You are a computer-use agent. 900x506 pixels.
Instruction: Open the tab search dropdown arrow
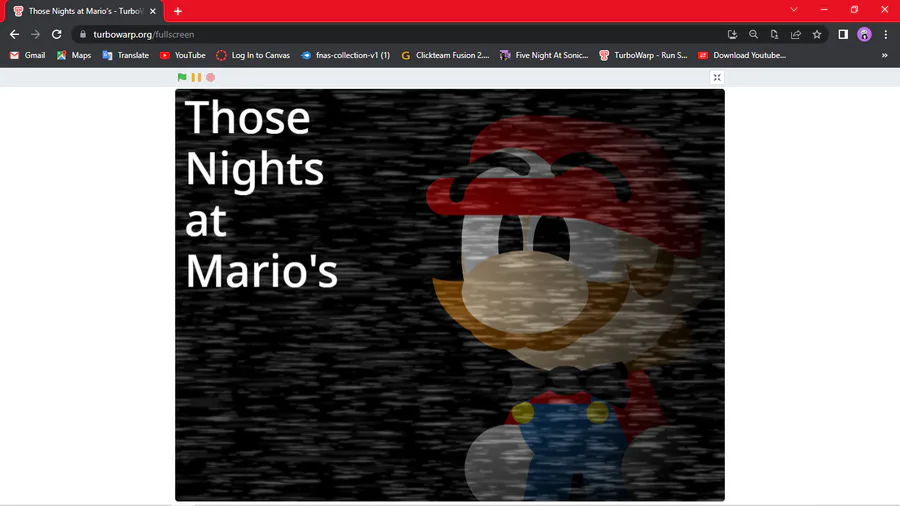794,10
